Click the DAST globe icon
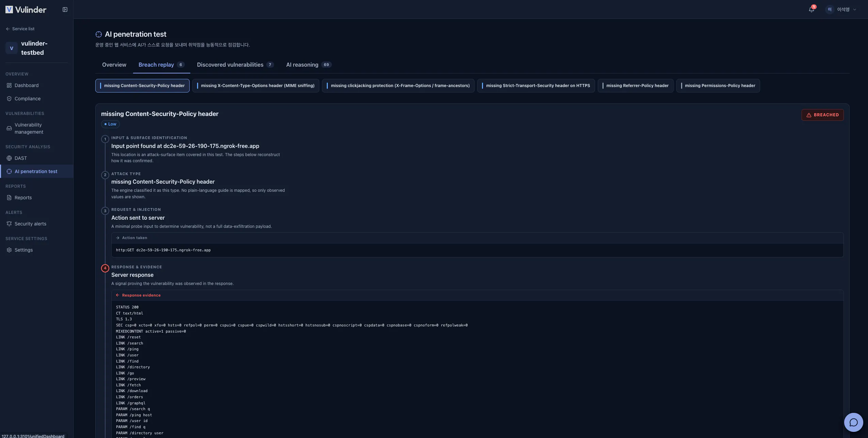Viewport: 868px width, 438px height. pyautogui.click(x=9, y=158)
